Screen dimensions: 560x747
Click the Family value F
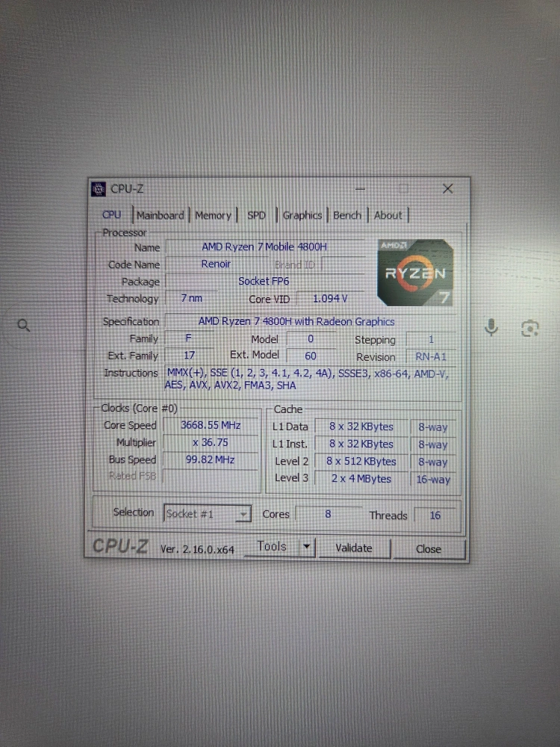pos(189,338)
